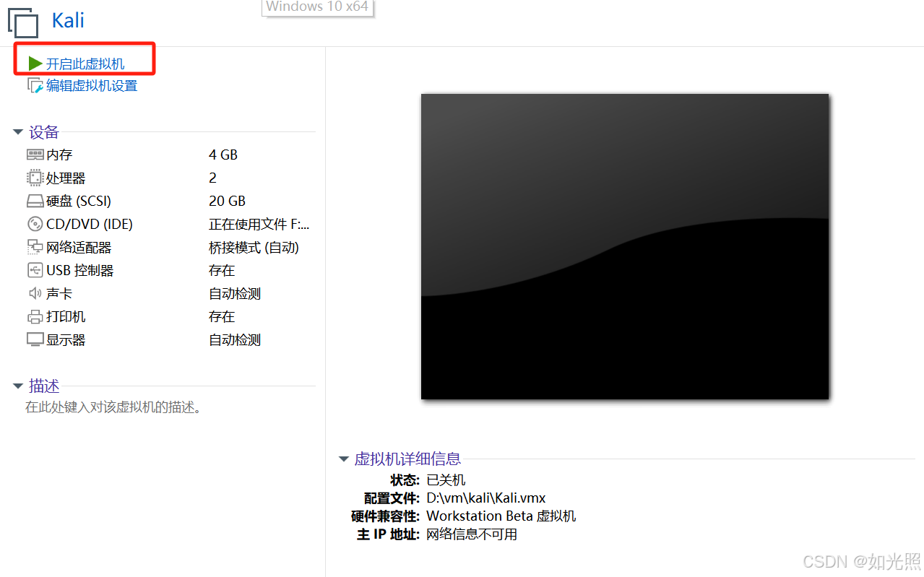Viewport: 924px width, 577px height.
Task: Collapse the 描述 description section
Action: (18, 386)
